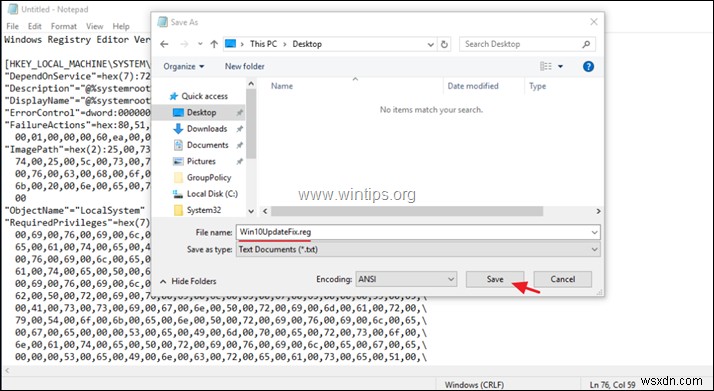Screen dimensions: 714x391
Task: Open recent locations dropdown arrow
Action: 200,44
